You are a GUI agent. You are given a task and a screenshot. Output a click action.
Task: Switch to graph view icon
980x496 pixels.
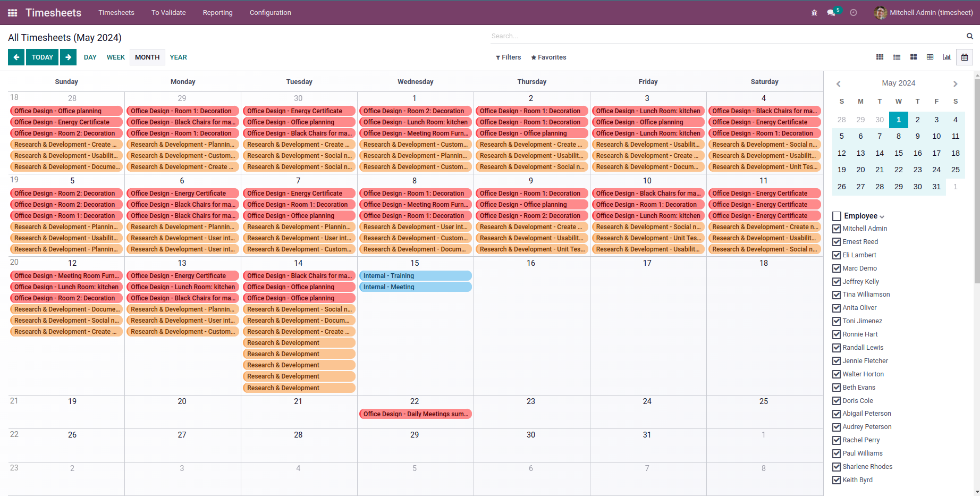[947, 57]
